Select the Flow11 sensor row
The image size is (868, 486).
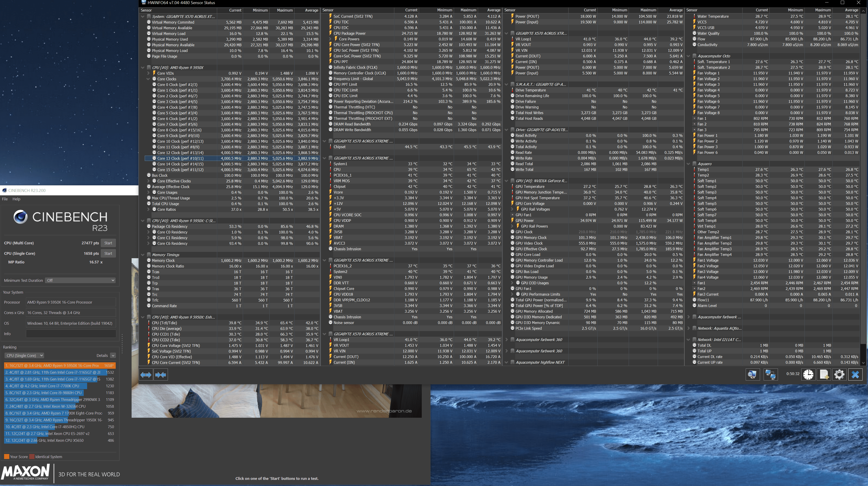pyautogui.click(x=775, y=300)
